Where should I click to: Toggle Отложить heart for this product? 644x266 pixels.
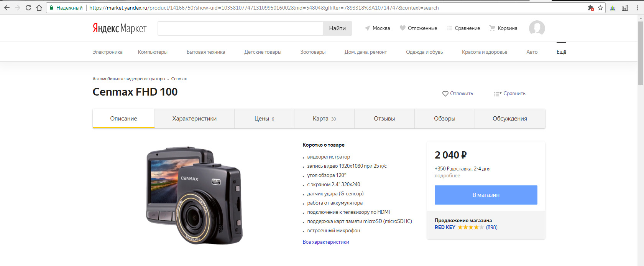tap(457, 94)
